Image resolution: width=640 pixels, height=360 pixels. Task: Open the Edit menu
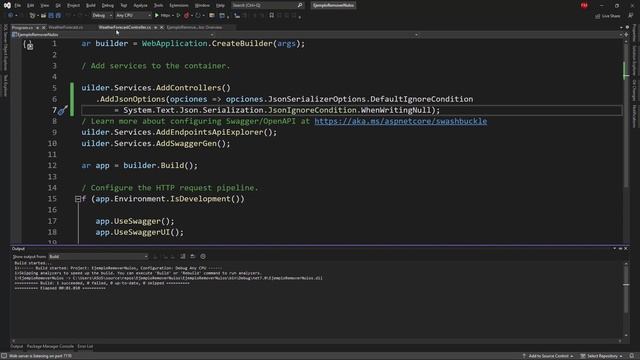pyautogui.click(x=31, y=5)
